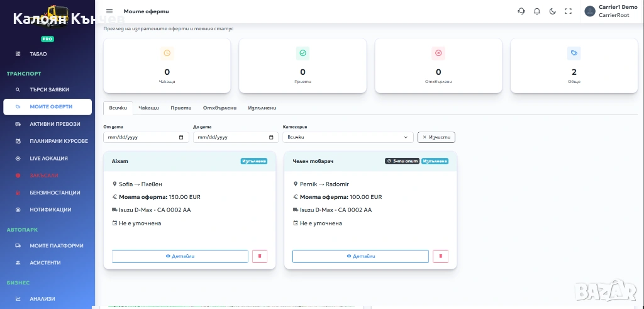
Task: View Детайли for the Челен товарач offer
Action: tap(360, 256)
